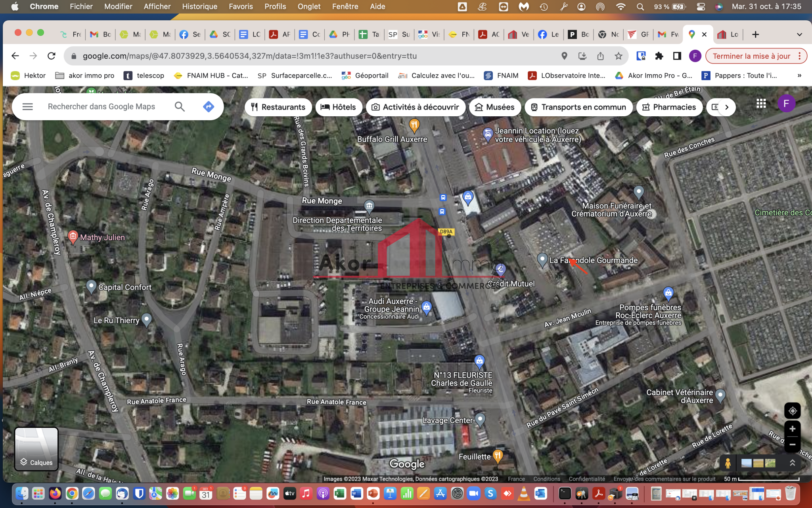Click the Mathy Julien medical pin
This screenshot has height=508, width=812.
[73, 237]
